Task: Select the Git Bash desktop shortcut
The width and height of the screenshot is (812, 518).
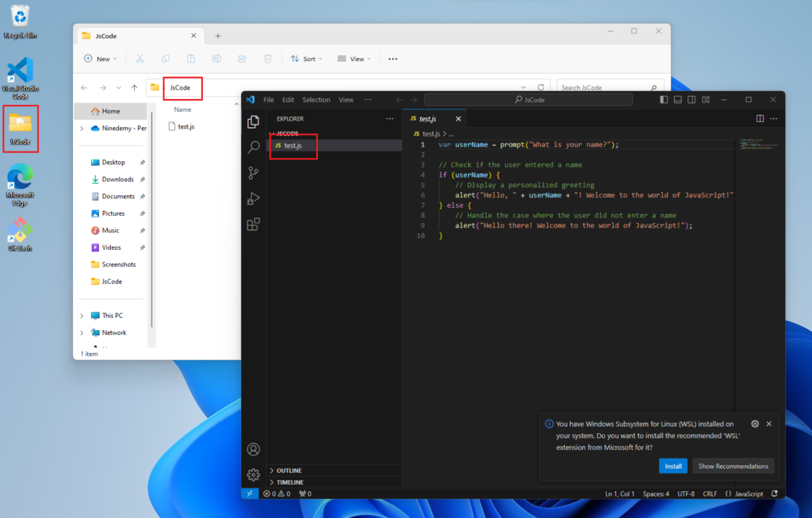Action: (20, 234)
